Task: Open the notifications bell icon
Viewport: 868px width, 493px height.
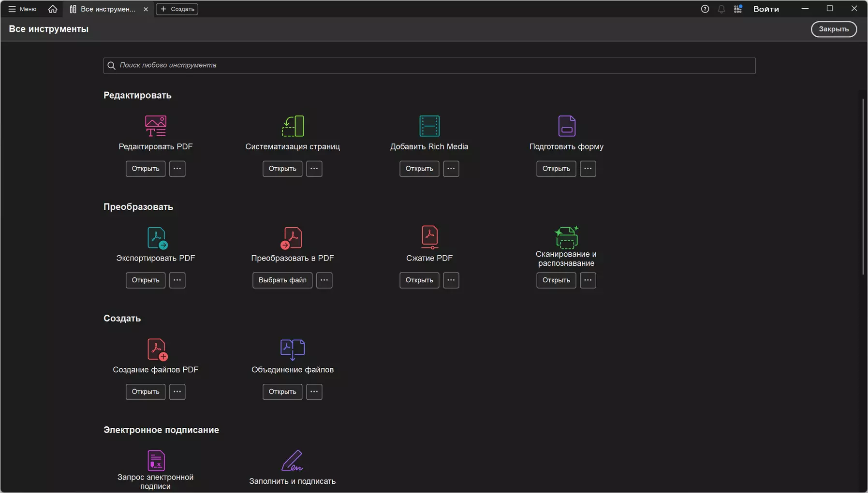Action: click(x=721, y=9)
